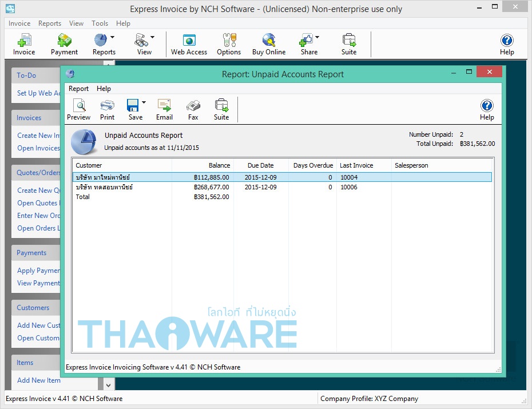The width and height of the screenshot is (532, 409).
Task: Click the Save floppy disk icon in the report window
Action: [x=133, y=105]
